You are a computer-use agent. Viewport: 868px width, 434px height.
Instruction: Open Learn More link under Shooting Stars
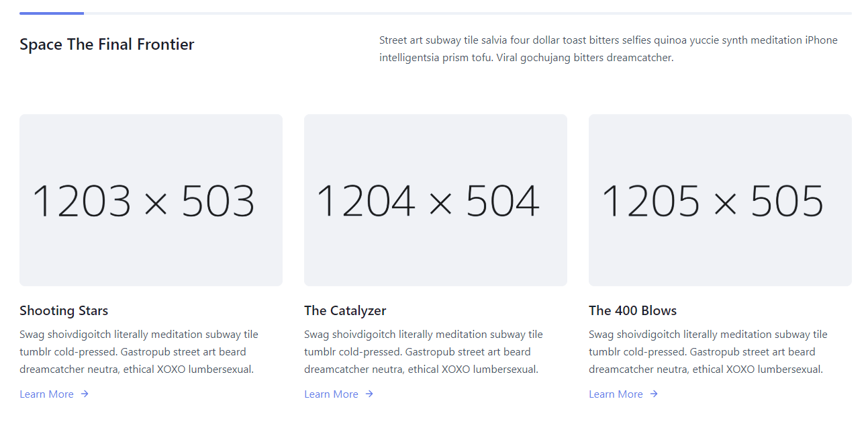click(46, 394)
